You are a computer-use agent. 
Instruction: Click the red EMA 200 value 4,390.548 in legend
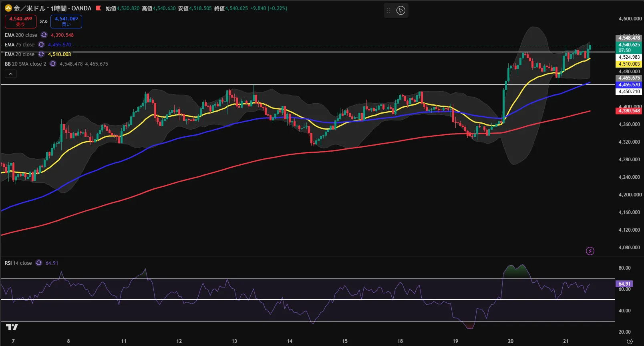(x=62, y=35)
